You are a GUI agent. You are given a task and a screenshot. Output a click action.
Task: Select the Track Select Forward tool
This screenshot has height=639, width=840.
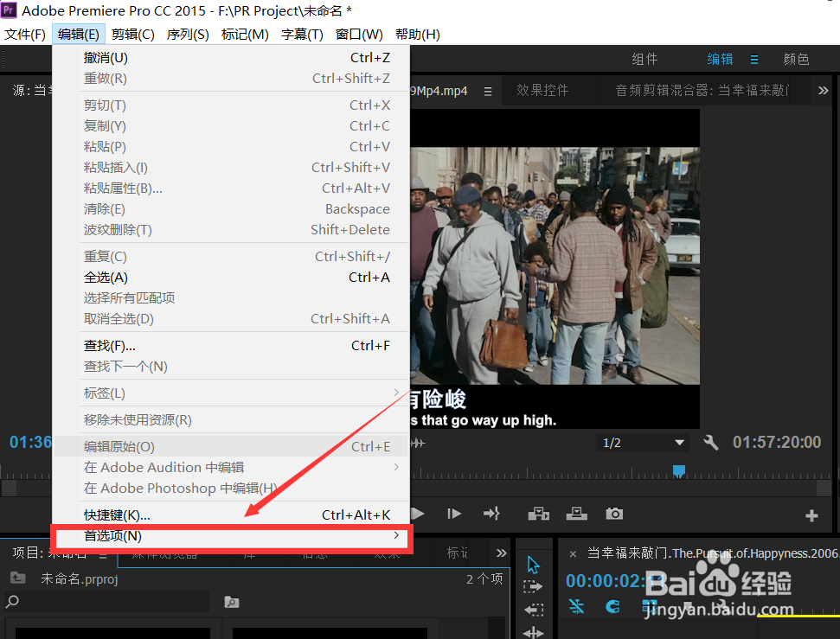click(x=533, y=587)
